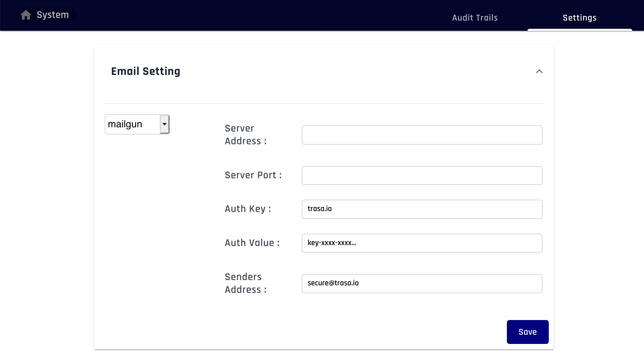Edit the Senders Address secure@trasa.io field

422,283
